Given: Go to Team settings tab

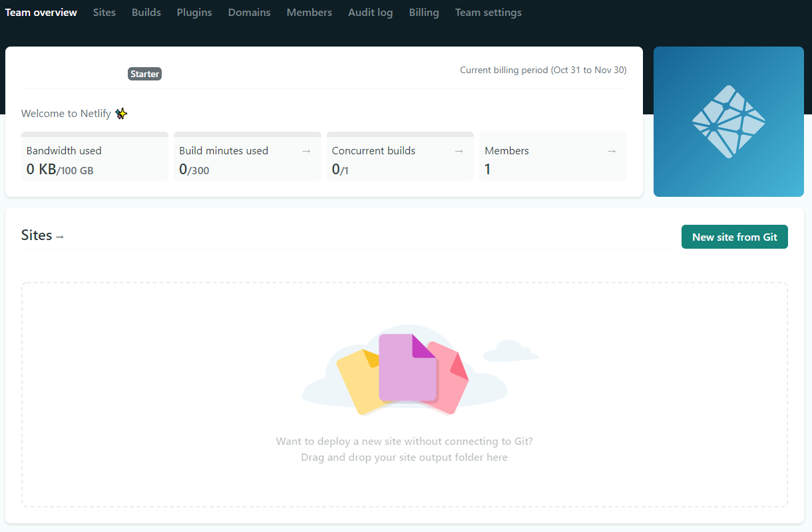Looking at the screenshot, I should click(x=489, y=13).
